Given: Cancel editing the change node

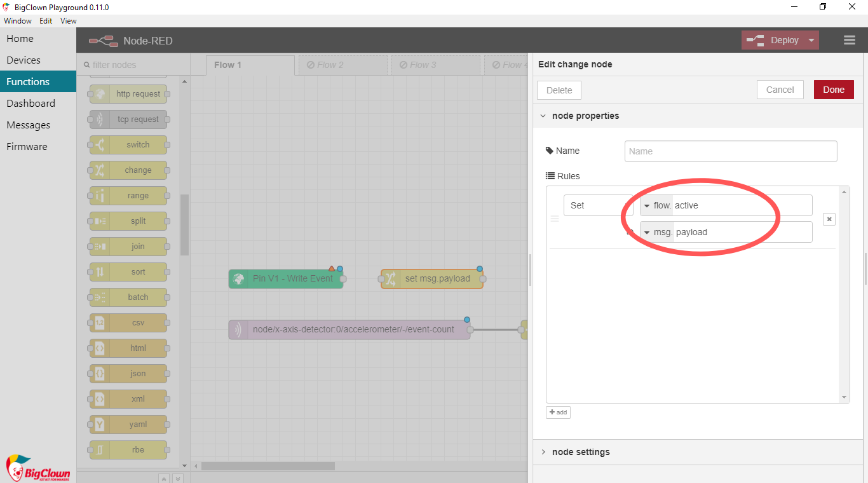Looking at the screenshot, I should 780,90.
